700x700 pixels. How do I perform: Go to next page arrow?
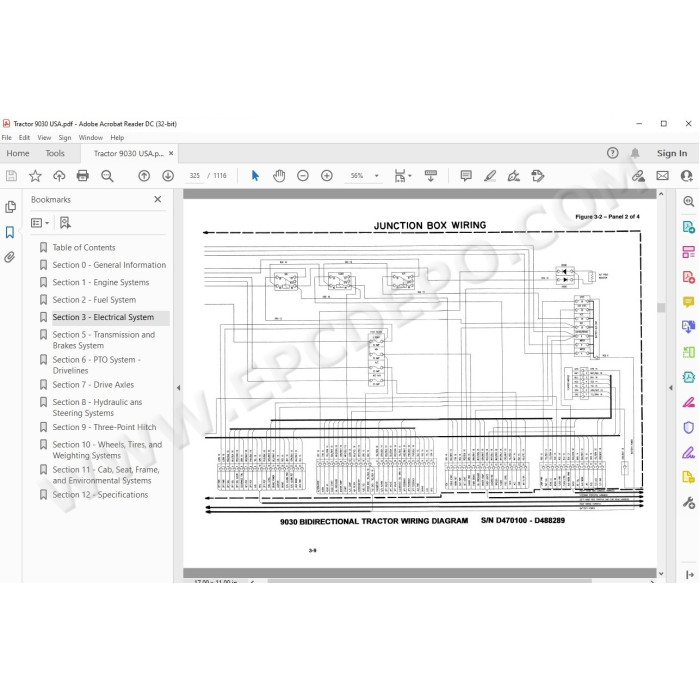pos(168,176)
